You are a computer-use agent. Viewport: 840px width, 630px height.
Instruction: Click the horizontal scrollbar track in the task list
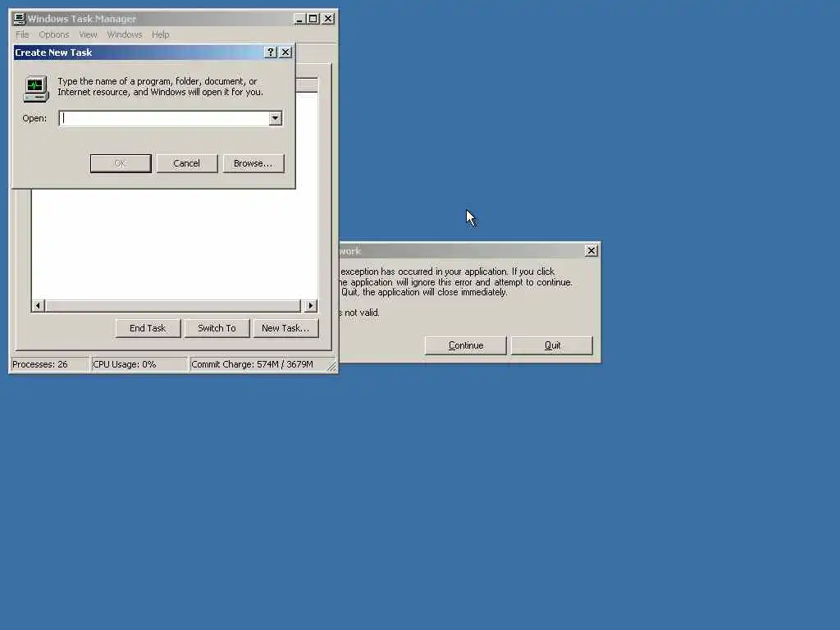tap(174, 305)
